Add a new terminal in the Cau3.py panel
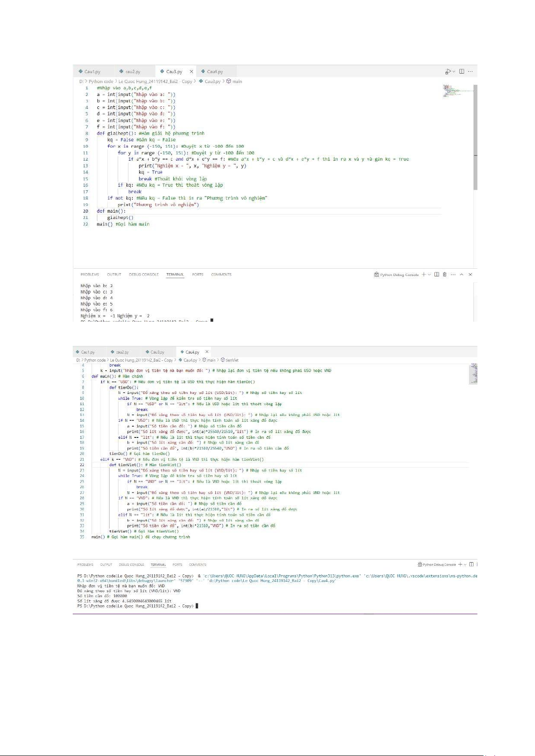Viewport: 535px width, 756px height. coord(424,275)
